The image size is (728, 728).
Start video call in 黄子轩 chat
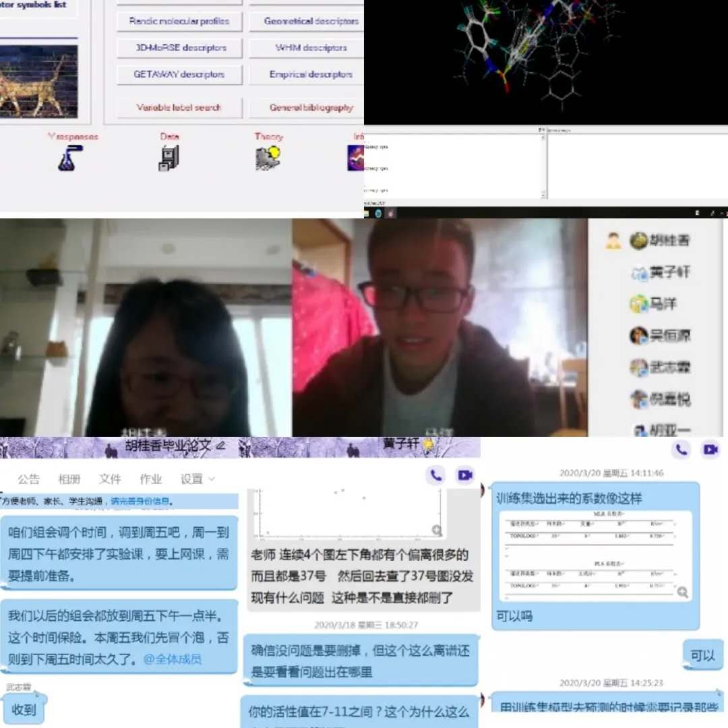pyautogui.click(x=465, y=475)
